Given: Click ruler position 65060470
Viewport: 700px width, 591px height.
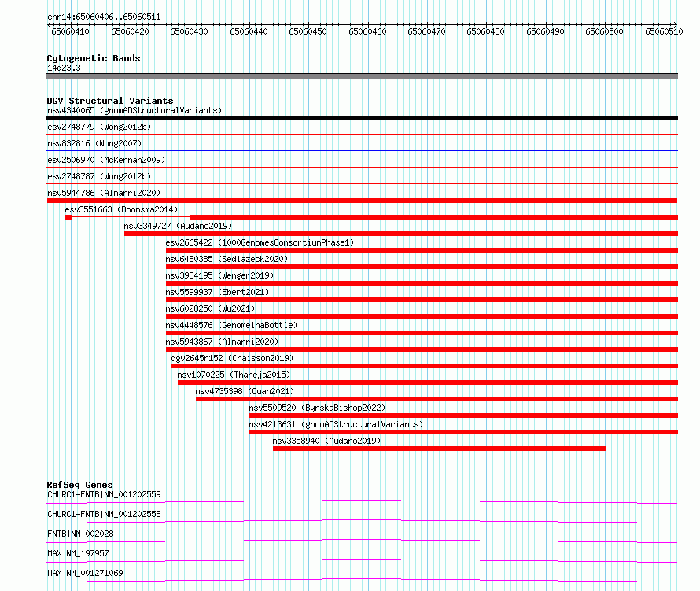Looking at the screenshot, I should tap(427, 31).
